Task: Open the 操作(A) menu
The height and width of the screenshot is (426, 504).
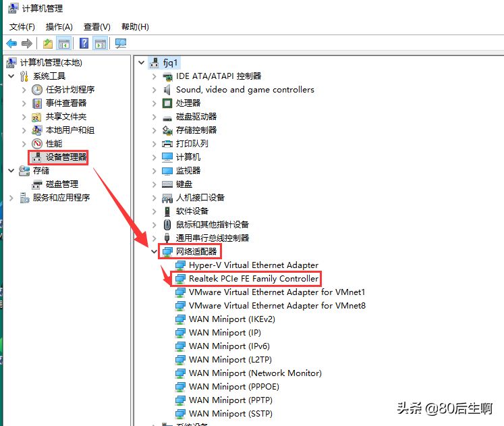Action: point(59,27)
